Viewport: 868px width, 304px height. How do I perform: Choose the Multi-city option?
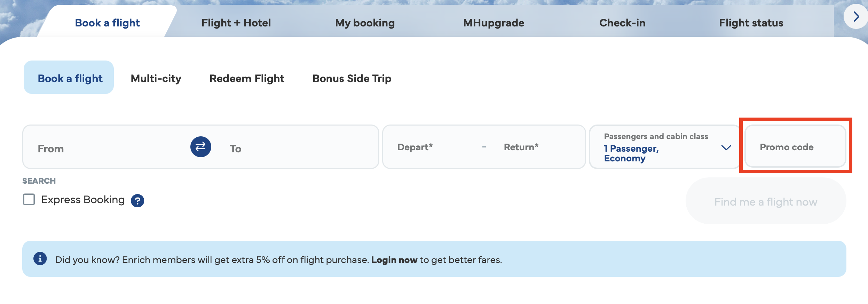(x=156, y=79)
